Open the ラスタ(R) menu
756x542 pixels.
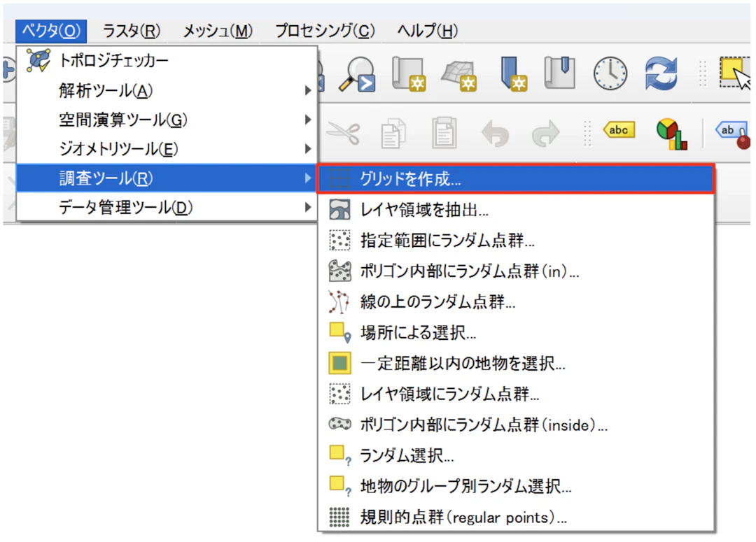(131, 31)
